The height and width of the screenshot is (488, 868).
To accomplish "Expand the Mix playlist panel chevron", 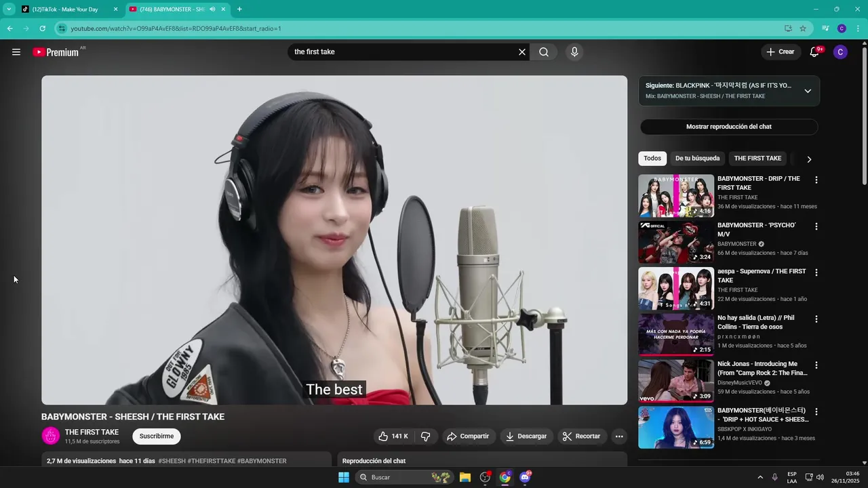I will (808, 91).
